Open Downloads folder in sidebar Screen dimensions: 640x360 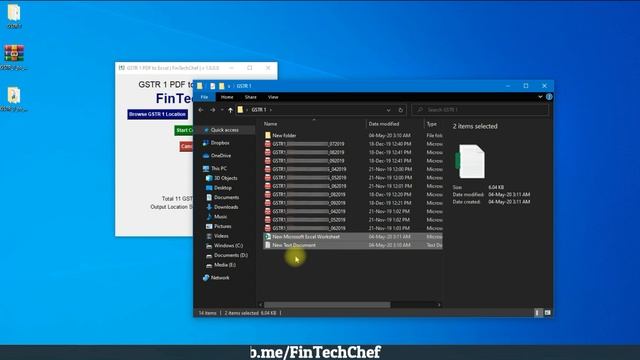coord(226,207)
